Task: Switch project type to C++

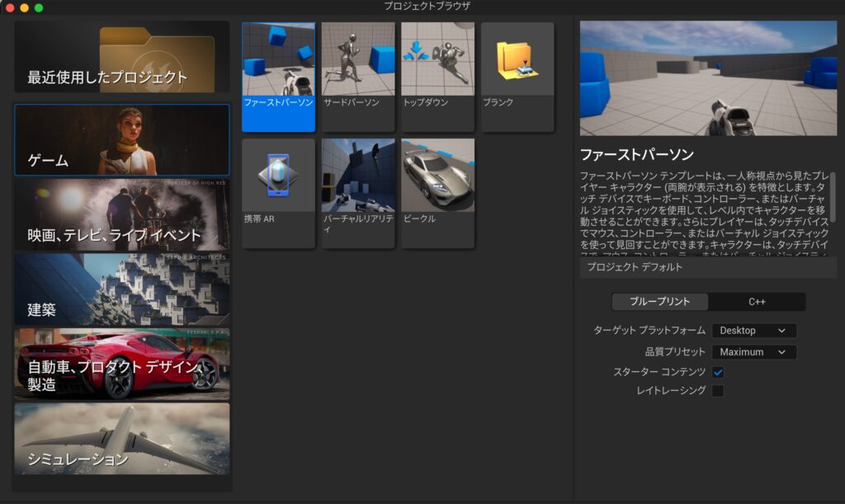Action: (x=757, y=302)
